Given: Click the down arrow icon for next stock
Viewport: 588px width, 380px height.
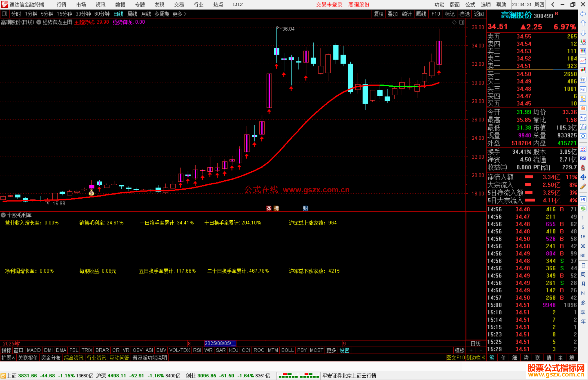Looking at the screenshot, I should 583,33.
